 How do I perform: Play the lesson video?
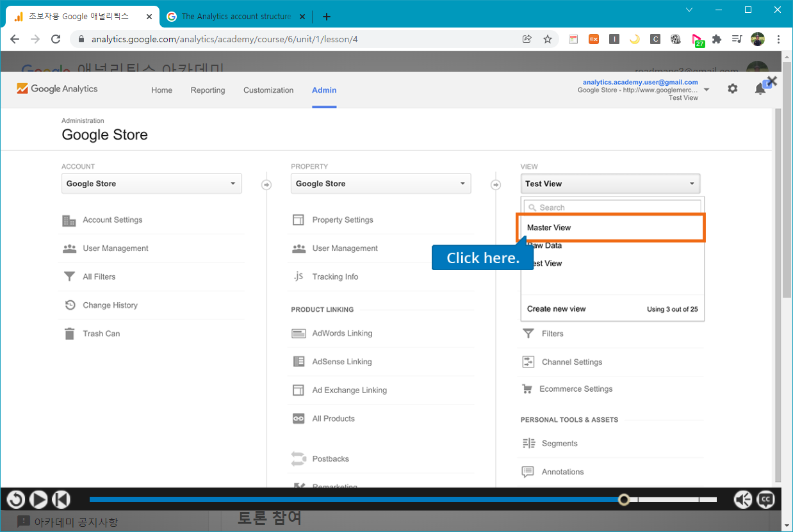click(x=38, y=499)
